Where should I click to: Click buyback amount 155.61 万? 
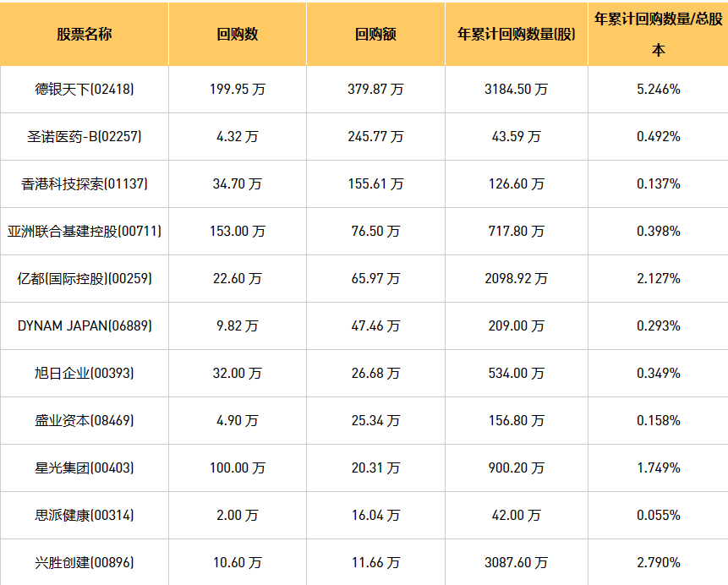[x=375, y=183]
